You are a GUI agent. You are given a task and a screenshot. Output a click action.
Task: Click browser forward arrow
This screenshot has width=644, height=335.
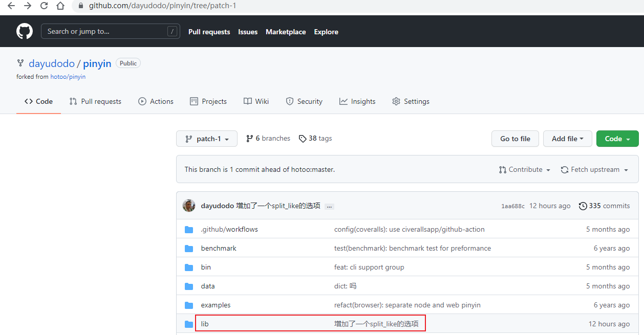(x=28, y=6)
